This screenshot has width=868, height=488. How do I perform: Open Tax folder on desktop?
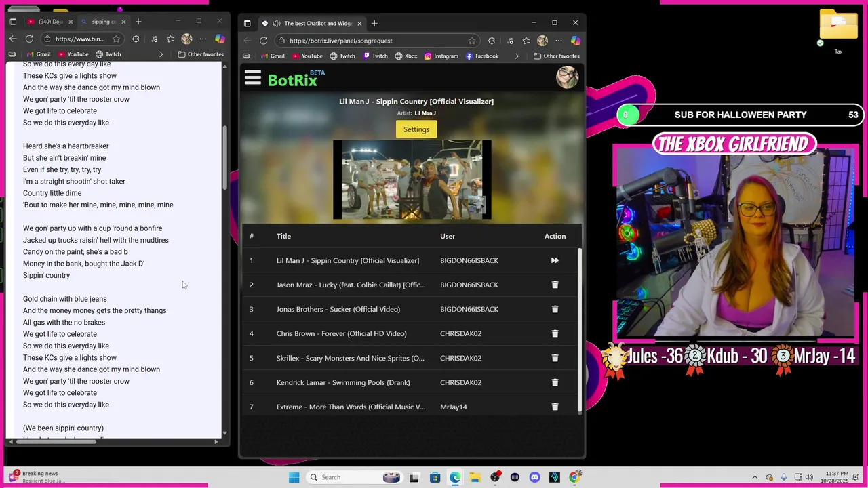(x=838, y=33)
